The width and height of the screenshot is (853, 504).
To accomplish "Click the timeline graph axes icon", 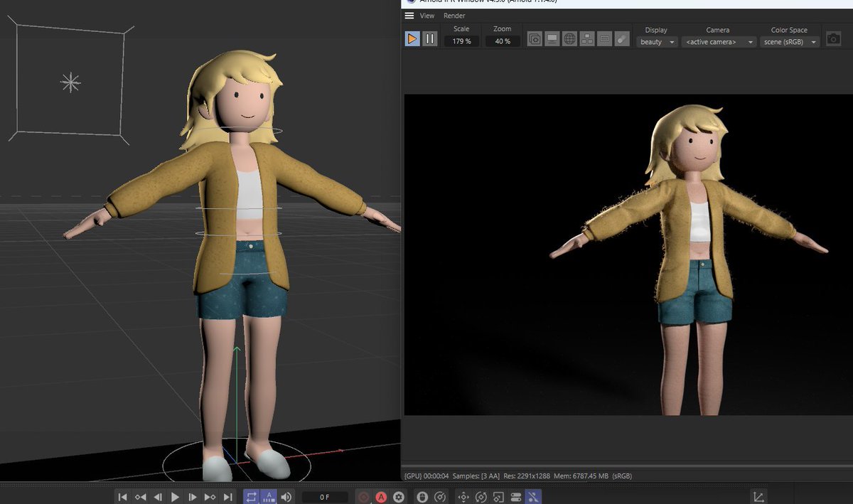I will pos(759,497).
